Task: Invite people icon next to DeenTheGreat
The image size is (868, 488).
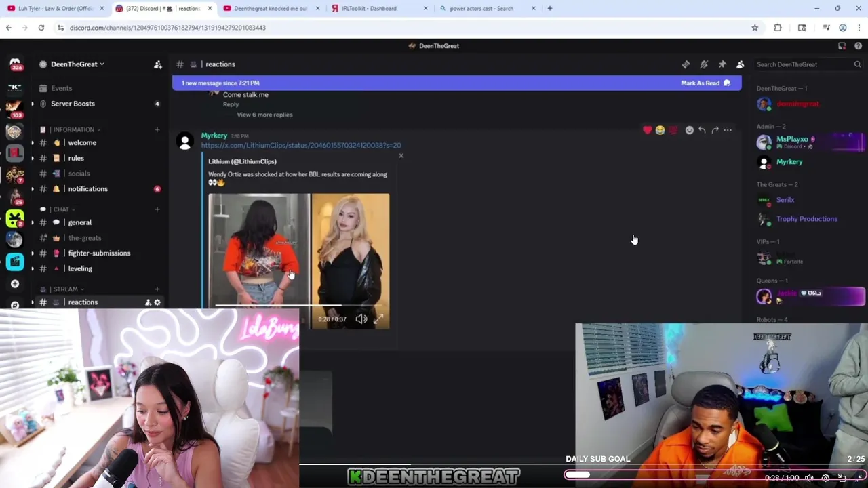Action: point(157,64)
